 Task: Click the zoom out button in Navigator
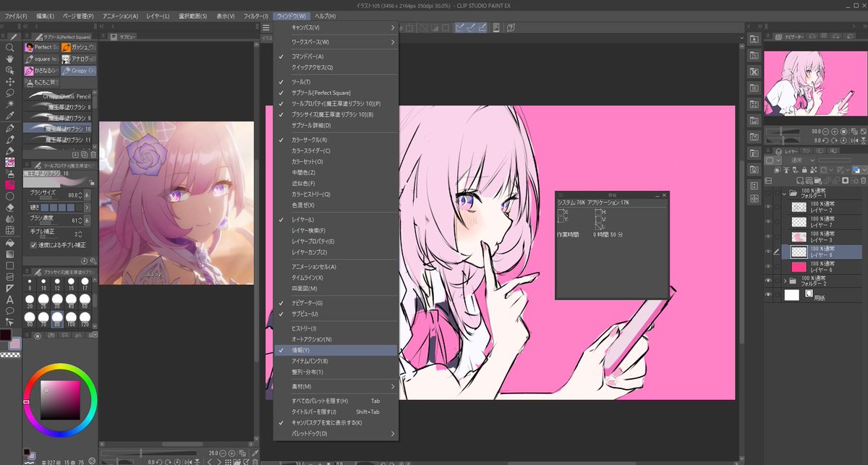827,131
